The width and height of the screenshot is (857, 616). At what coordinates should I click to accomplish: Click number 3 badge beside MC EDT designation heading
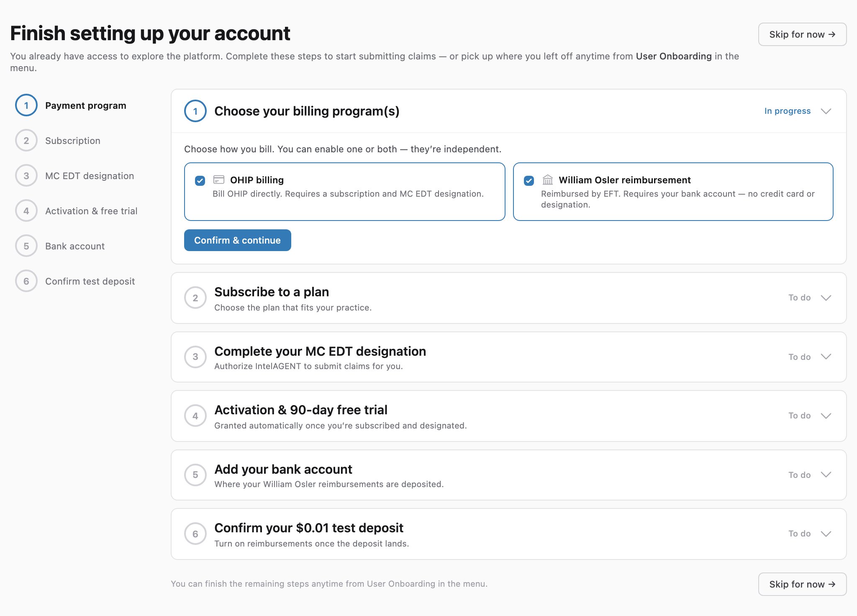pos(195,357)
